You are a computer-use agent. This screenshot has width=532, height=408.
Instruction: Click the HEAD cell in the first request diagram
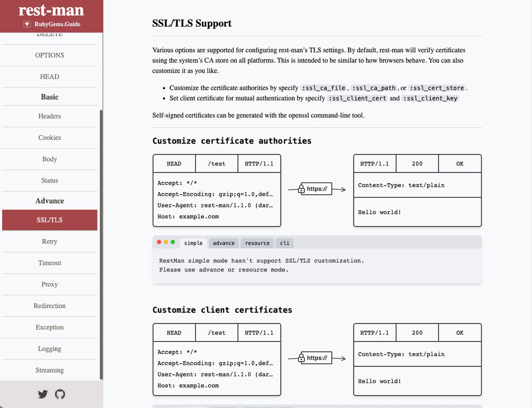pos(174,164)
